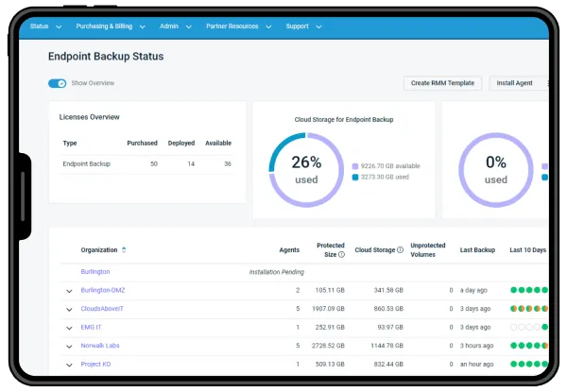The image size is (567, 392).
Task: Click the chevron beside the Admin menu
Action: pos(189,26)
